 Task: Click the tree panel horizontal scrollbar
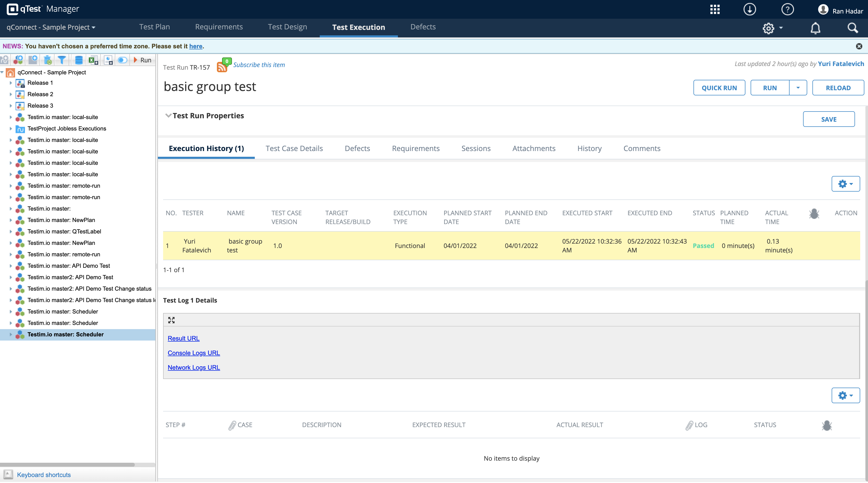point(67,465)
